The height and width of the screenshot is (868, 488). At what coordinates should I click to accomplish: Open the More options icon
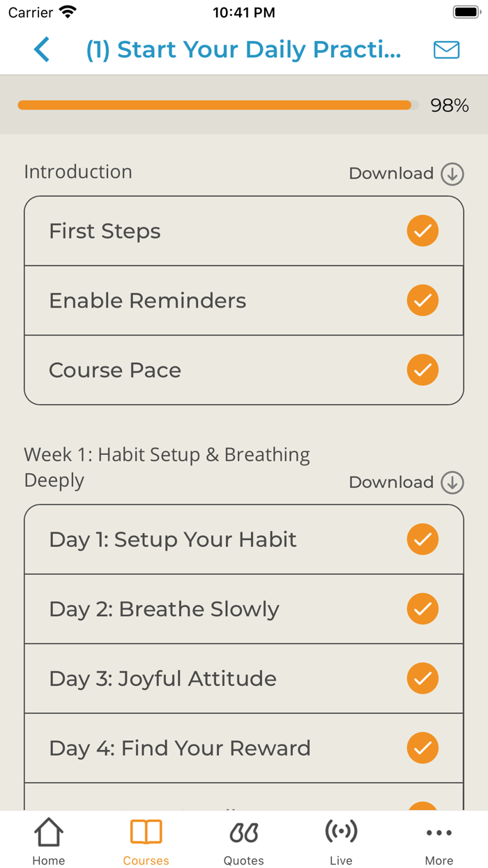[x=439, y=832]
